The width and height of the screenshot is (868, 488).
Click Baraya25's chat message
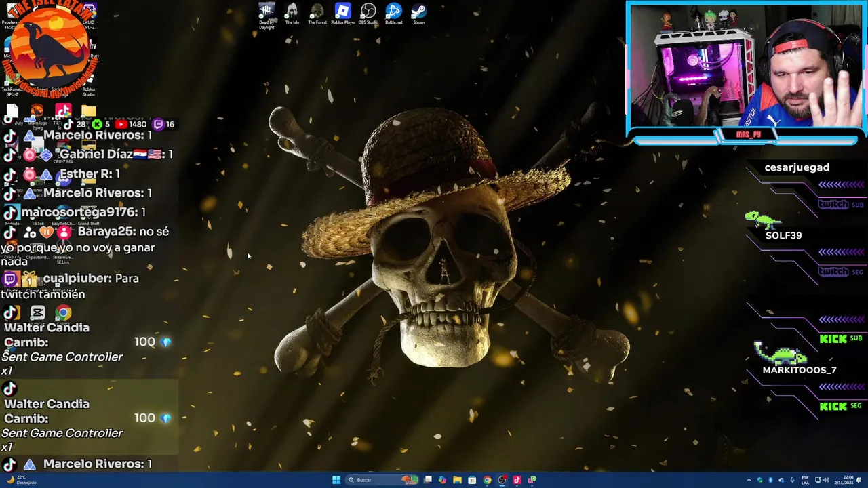click(85, 246)
